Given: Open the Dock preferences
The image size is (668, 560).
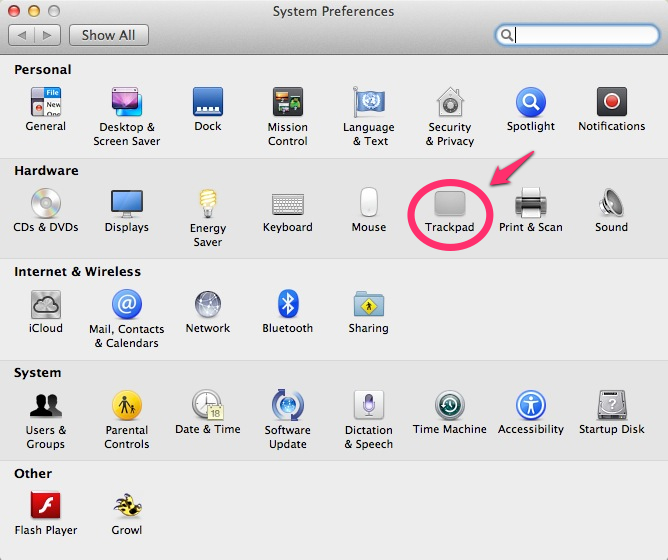Looking at the screenshot, I should pyautogui.click(x=208, y=103).
